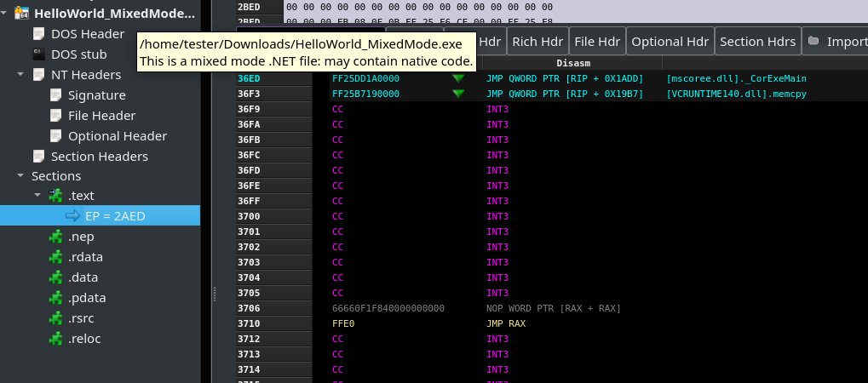Select Optional Header in the tree
Screen dimensions: 868x383
[x=118, y=136]
